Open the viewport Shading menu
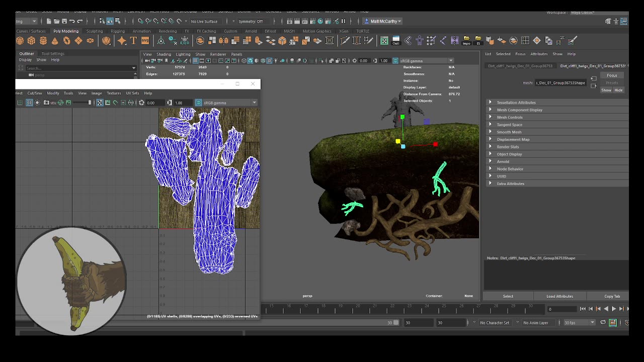 (x=164, y=54)
